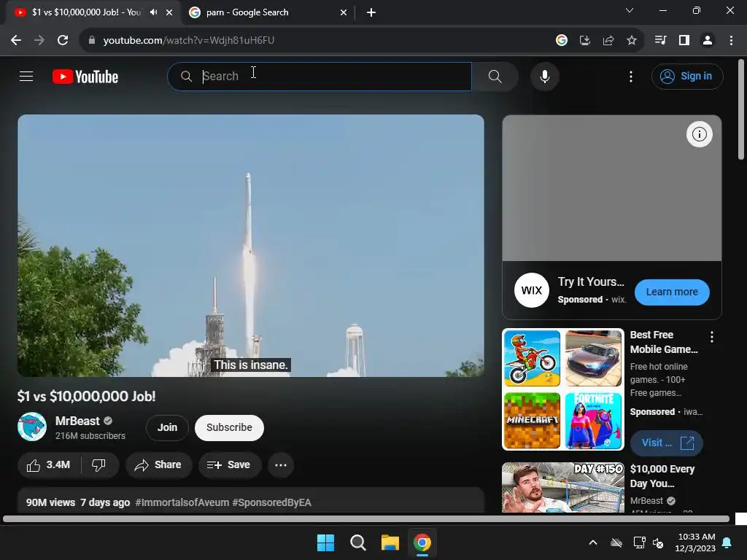Open more actions ellipsis below video
The image size is (747, 560).
281,464
